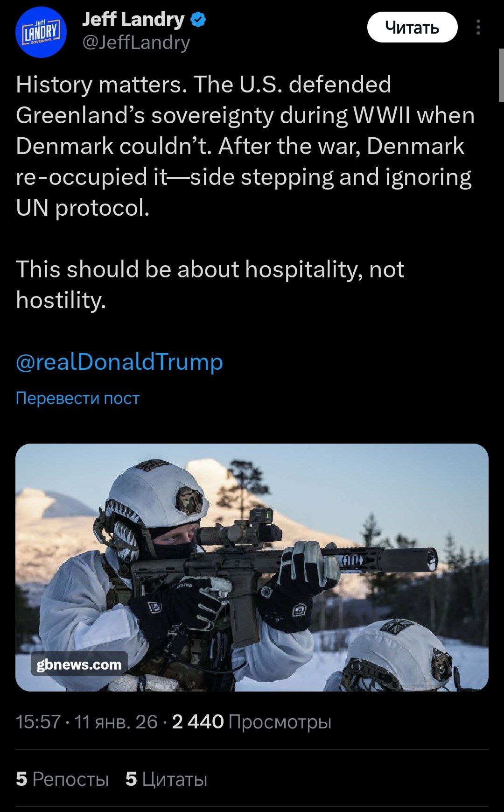504x812 pixels.
Task: Click the page scrollbar thumb
Action: [501, 75]
